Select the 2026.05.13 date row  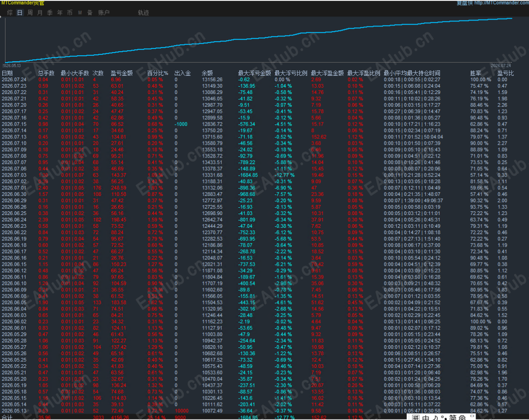pos(14,411)
